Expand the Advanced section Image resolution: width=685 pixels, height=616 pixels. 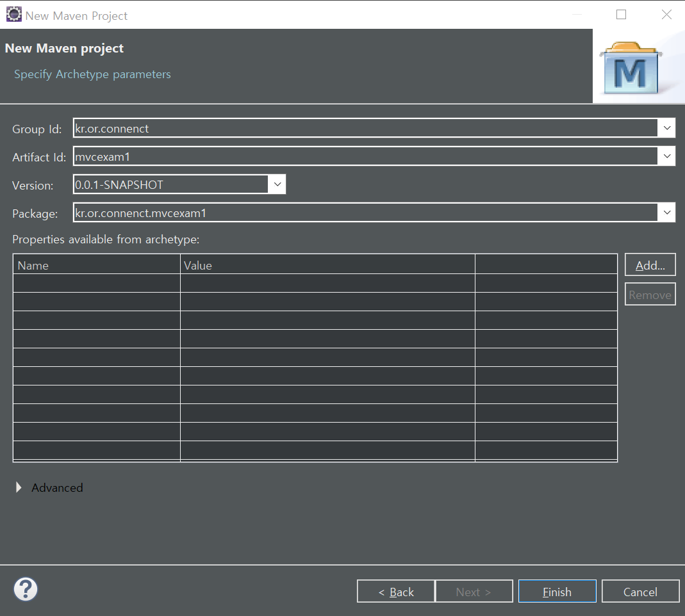click(19, 488)
